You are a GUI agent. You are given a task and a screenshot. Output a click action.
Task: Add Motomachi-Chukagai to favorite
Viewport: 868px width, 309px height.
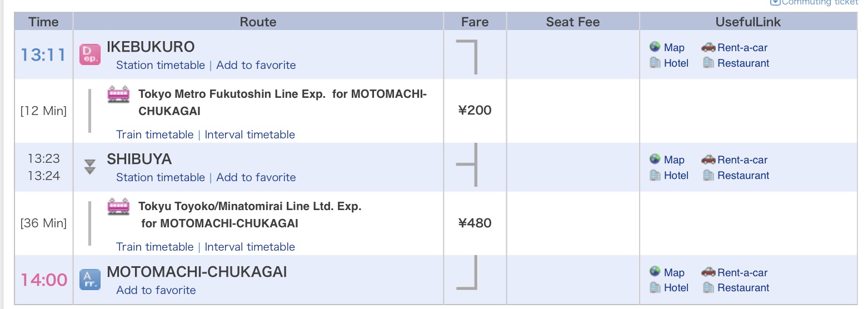(x=156, y=290)
